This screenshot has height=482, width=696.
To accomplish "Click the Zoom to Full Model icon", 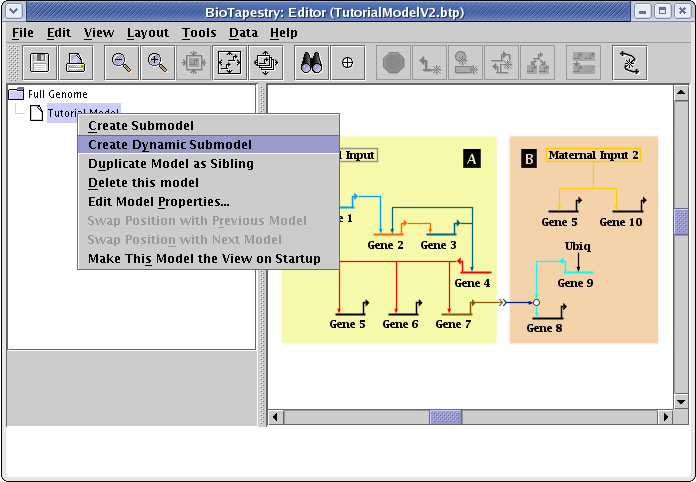I will click(229, 63).
